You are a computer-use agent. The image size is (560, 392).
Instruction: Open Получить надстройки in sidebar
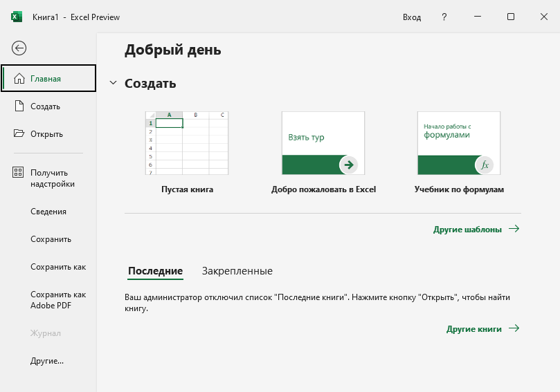click(48, 178)
